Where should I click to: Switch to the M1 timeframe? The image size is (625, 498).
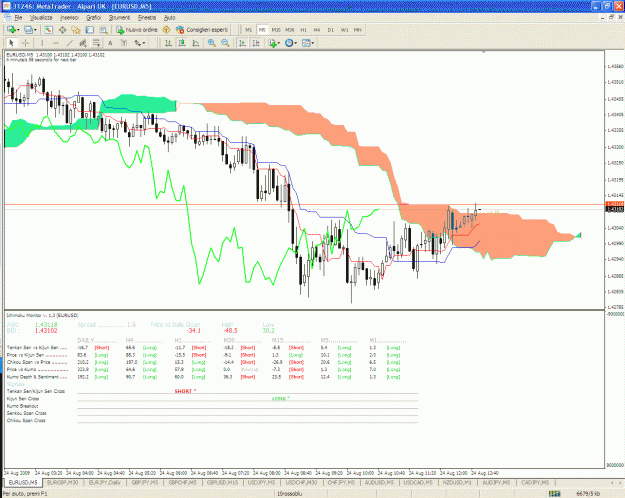[x=248, y=30]
